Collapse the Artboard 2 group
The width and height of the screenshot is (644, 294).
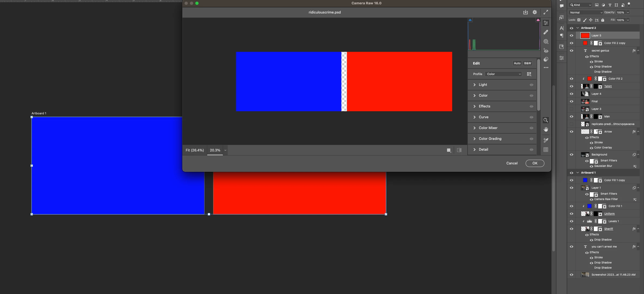coord(578,28)
